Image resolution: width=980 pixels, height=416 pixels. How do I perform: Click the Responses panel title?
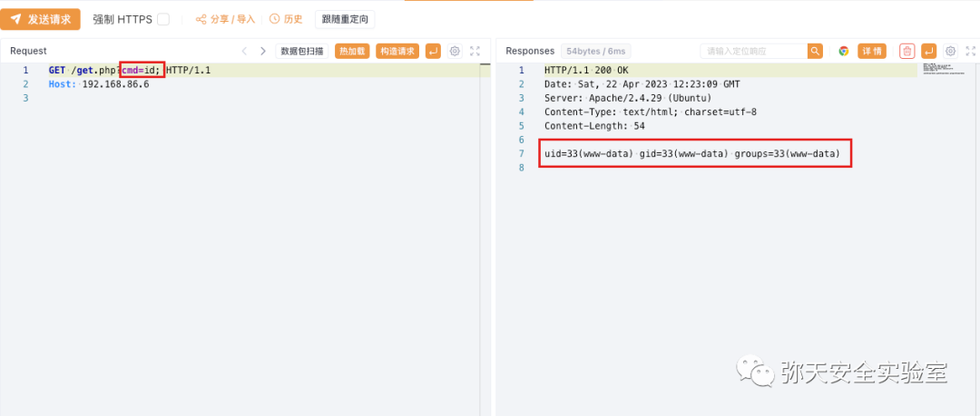point(530,52)
